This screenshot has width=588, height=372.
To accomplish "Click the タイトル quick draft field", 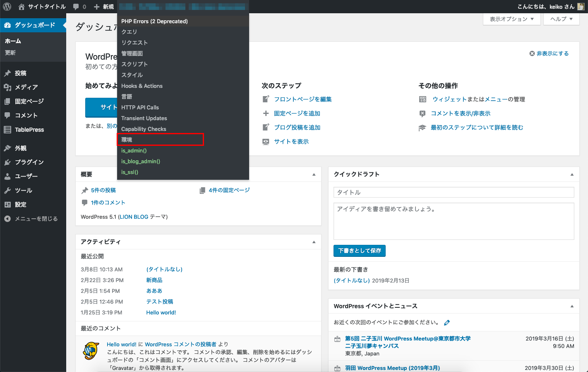I will (x=454, y=192).
